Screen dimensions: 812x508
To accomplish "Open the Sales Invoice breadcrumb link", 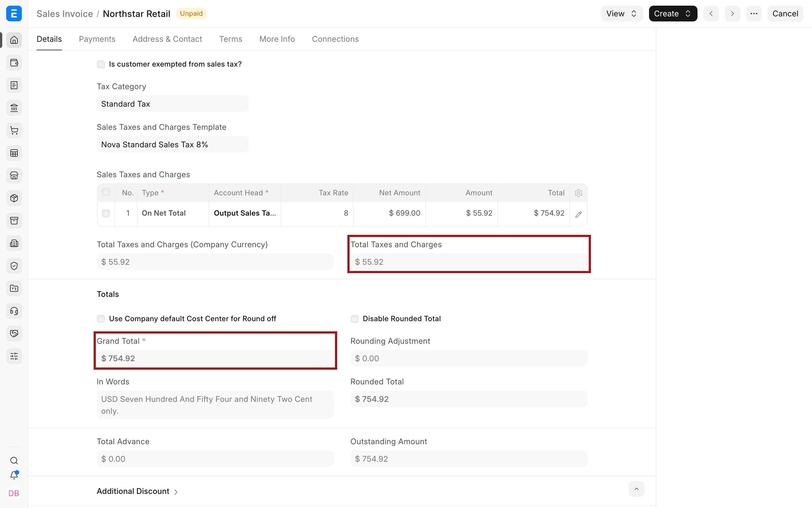I will point(65,14).
